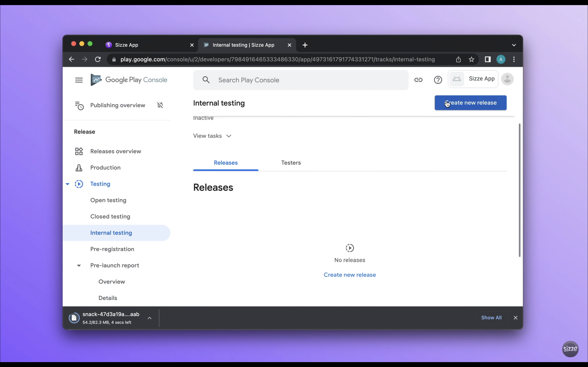Click the blue Create new release button
This screenshot has width=588, height=367.
(x=470, y=103)
